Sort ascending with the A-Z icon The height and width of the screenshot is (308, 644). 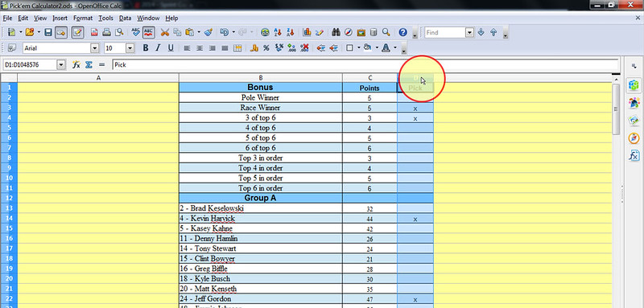[278, 32]
